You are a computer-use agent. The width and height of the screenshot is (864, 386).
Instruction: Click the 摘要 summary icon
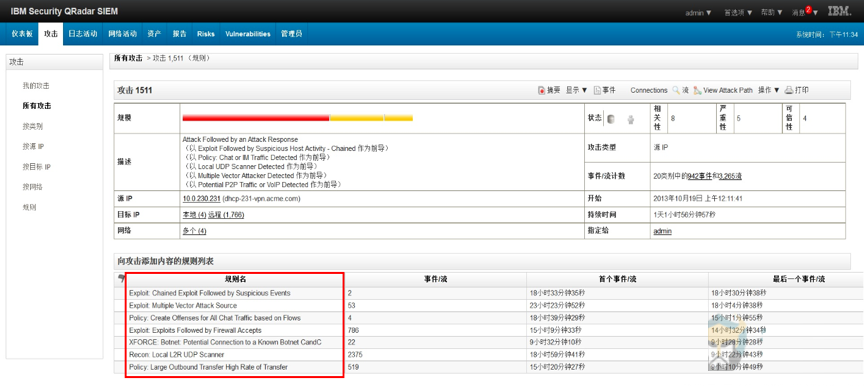(x=541, y=90)
